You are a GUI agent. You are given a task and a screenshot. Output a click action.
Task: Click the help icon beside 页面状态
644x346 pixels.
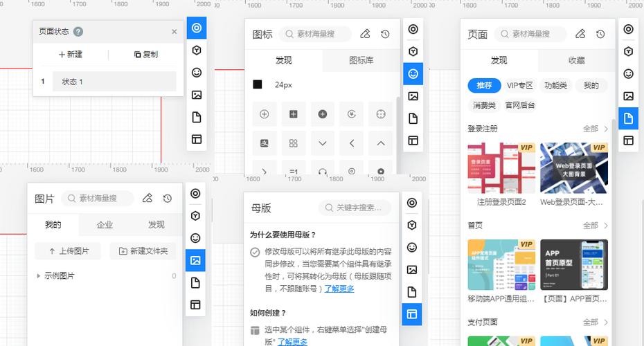click(x=78, y=32)
